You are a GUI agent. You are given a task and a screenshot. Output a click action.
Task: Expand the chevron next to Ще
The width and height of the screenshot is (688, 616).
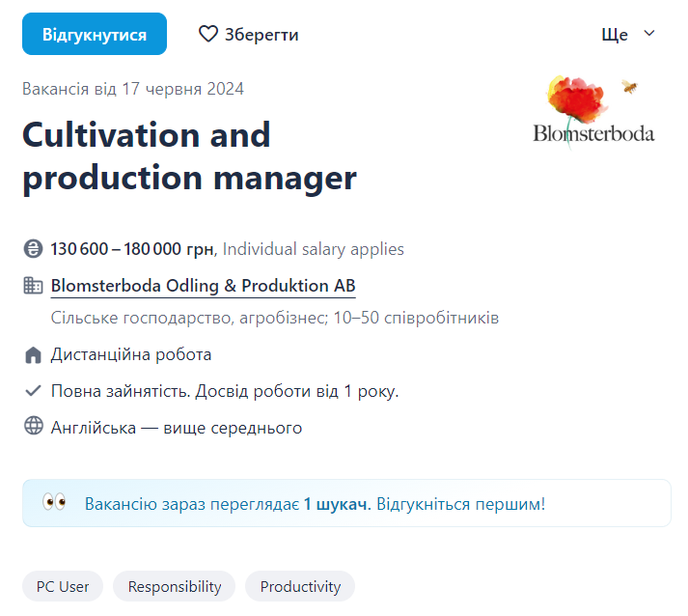649,34
